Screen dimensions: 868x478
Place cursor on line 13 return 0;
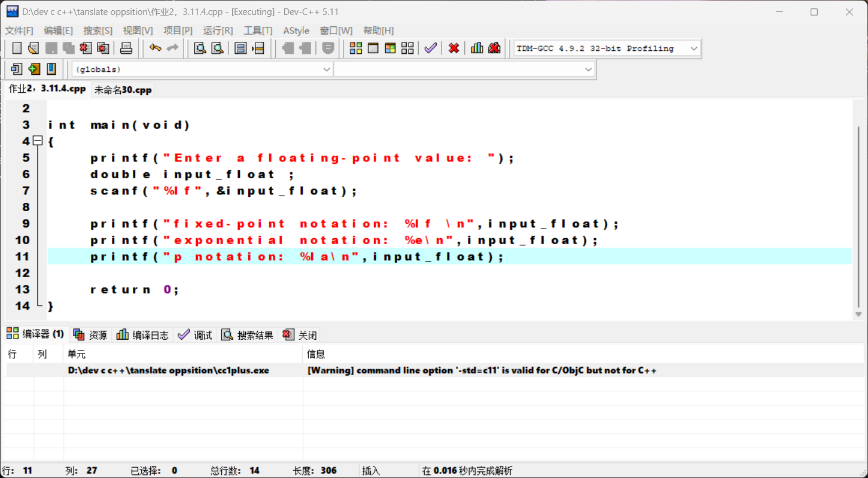[x=135, y=290]
